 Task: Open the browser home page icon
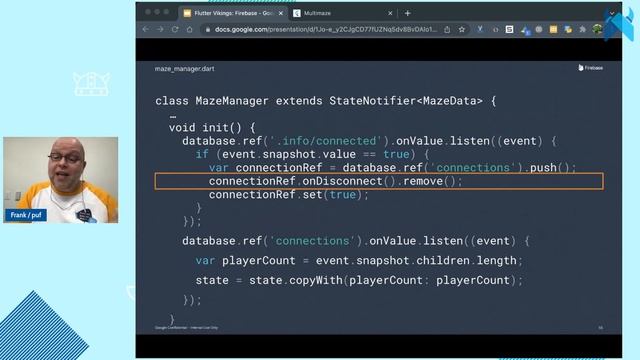coord(189,29)
